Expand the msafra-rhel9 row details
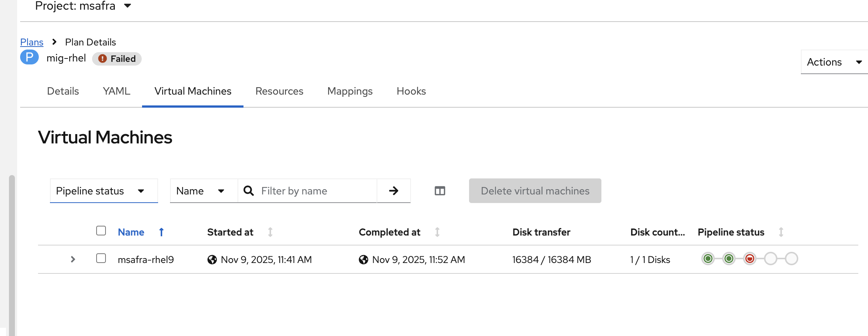This screenshot has height=336, width=868. [x=73, y=259]
